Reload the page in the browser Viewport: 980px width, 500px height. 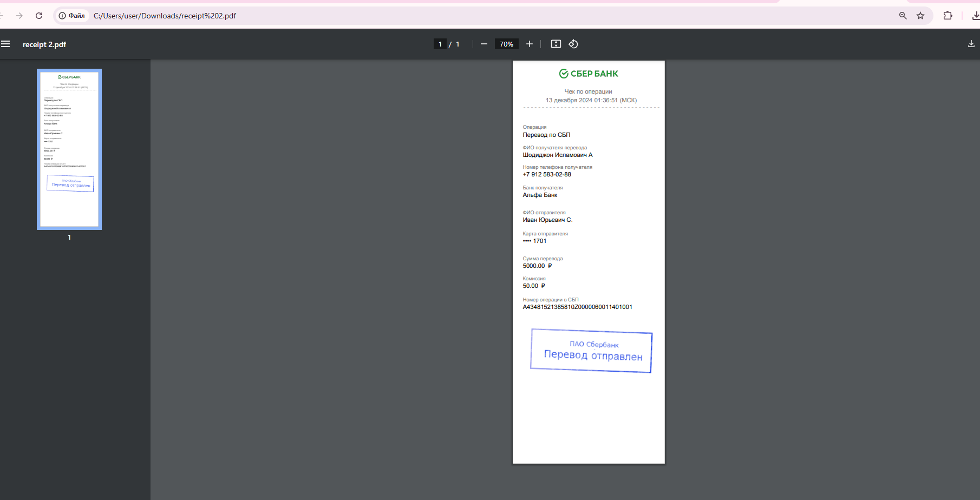[x=39, y=16]
